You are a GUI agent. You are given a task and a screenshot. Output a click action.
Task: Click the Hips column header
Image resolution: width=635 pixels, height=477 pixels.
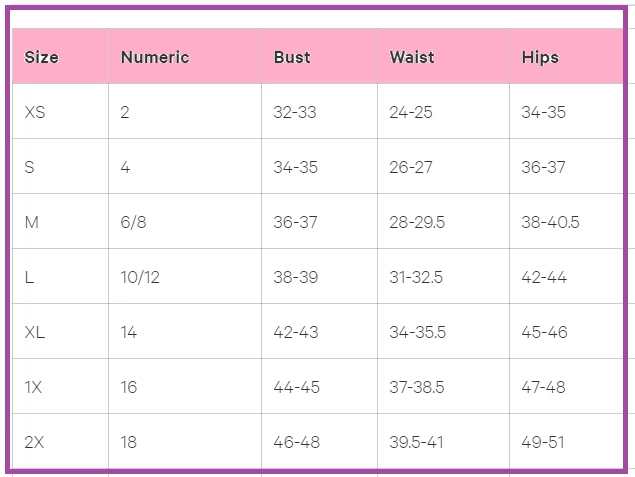(x=540, y=57)
